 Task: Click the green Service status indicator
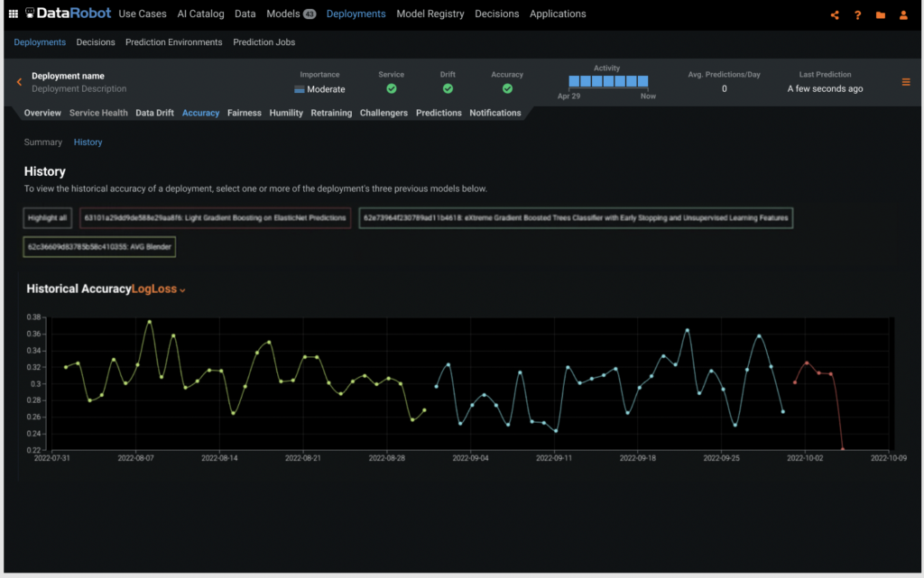[x=392, y=88]
